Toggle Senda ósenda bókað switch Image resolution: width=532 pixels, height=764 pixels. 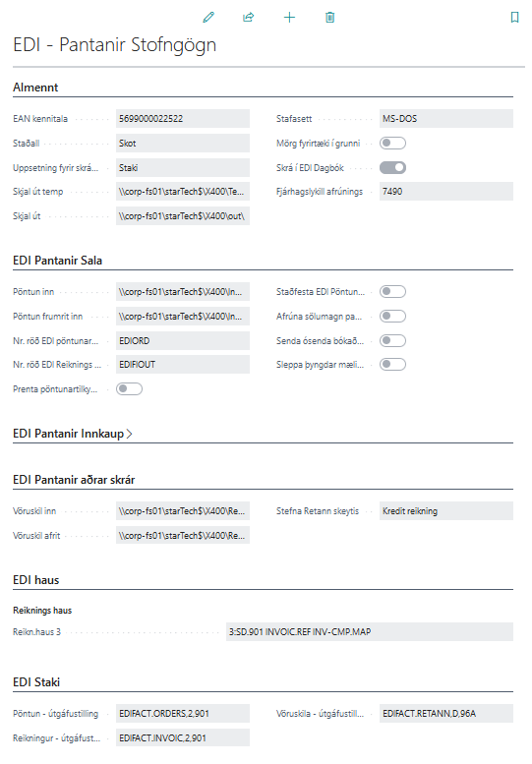(x=392, y=340)
